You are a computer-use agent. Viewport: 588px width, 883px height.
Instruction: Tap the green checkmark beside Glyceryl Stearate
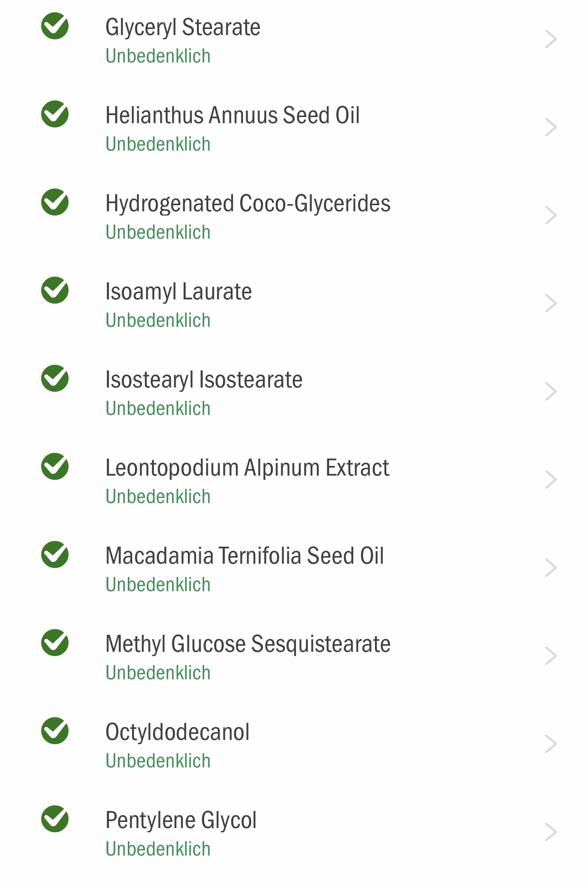pos(55,26)
